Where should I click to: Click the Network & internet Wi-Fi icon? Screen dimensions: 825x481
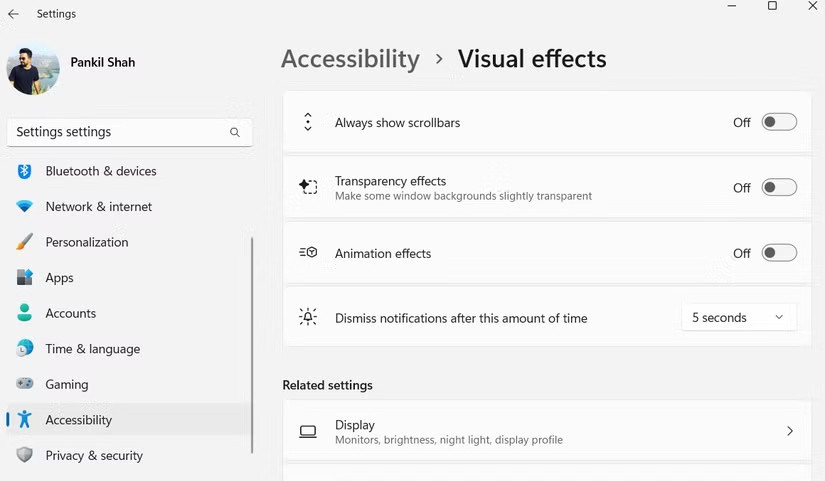click(x=25, y=207)
